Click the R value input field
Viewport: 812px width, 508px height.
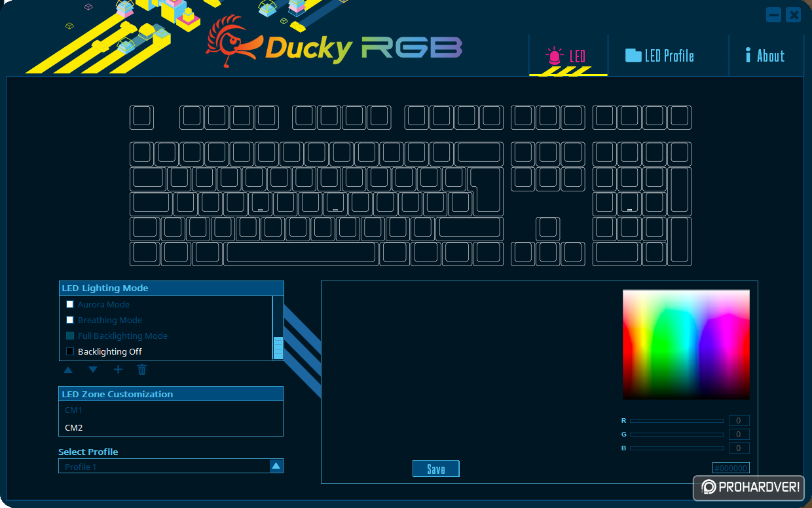pyautogui.click(x=739, y=421)
